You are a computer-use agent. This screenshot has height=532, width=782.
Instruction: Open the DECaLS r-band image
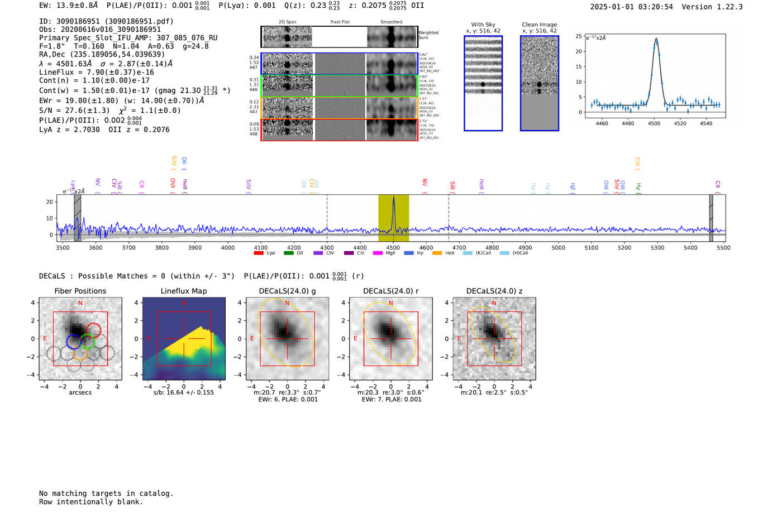391,338
